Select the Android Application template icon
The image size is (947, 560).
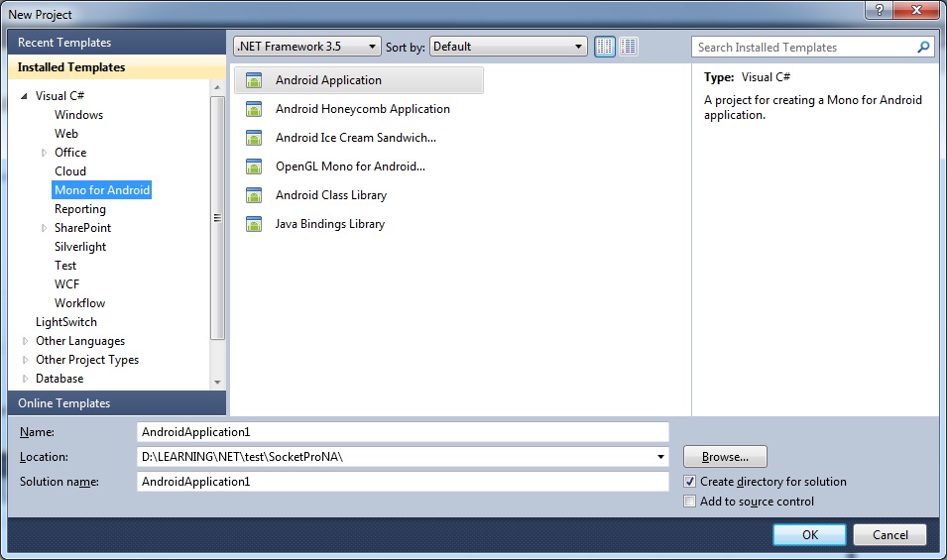click(x=254, y=80)
